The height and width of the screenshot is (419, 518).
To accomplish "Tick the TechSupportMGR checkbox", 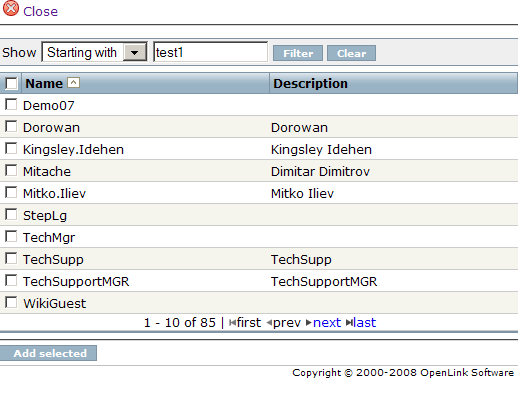I will tap(11, 280).
